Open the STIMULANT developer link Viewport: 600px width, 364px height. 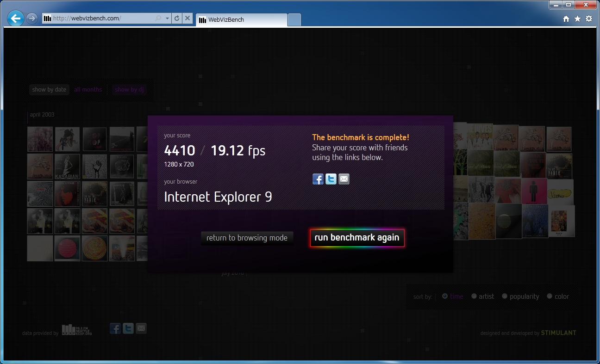pyautogui.click(x=558, y=333)
